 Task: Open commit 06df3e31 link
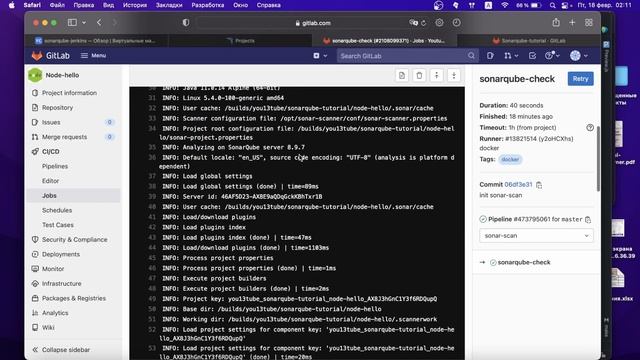tap(518, 185)
